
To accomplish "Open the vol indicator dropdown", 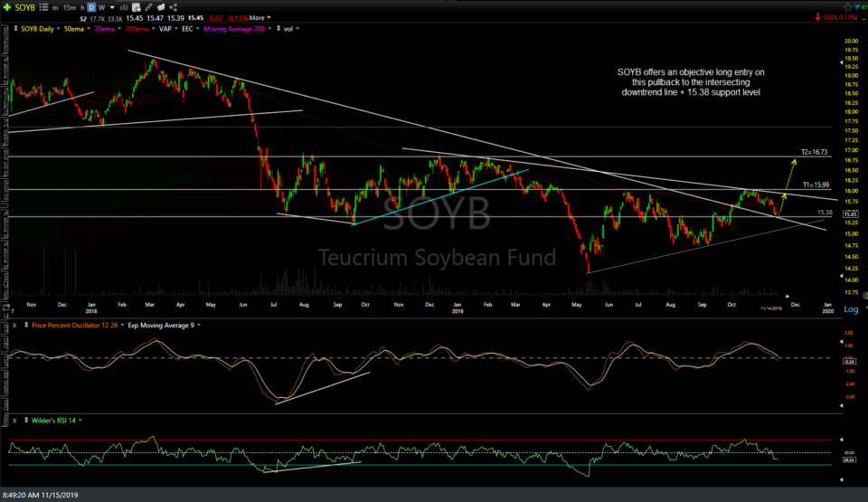I will point(297,29).
